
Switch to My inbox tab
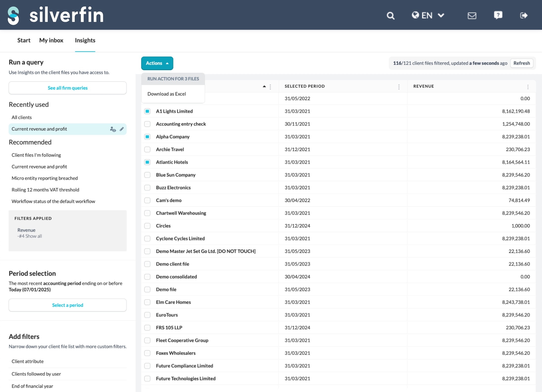pyautogui.click(x=51, y=40)
